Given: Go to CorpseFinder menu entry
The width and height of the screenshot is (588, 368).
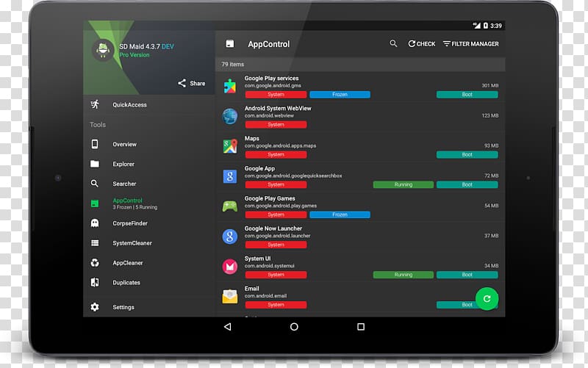Looking at the screenshot, I should tap(130, 223).
